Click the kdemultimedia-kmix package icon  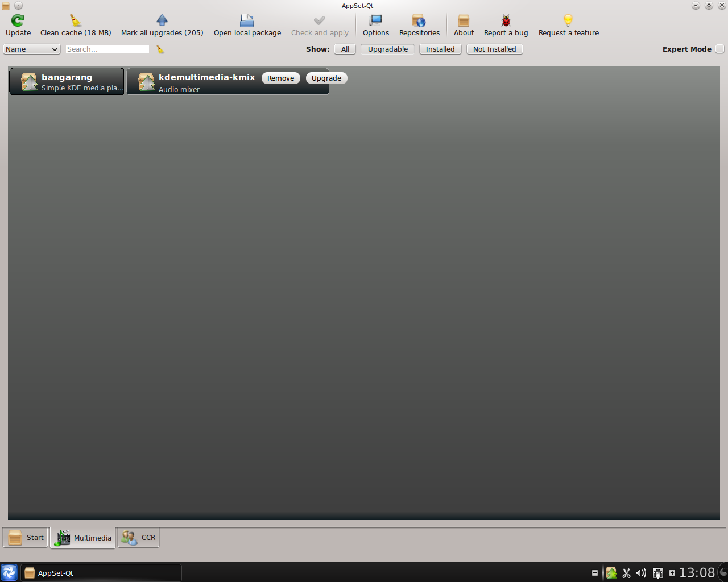146,82
